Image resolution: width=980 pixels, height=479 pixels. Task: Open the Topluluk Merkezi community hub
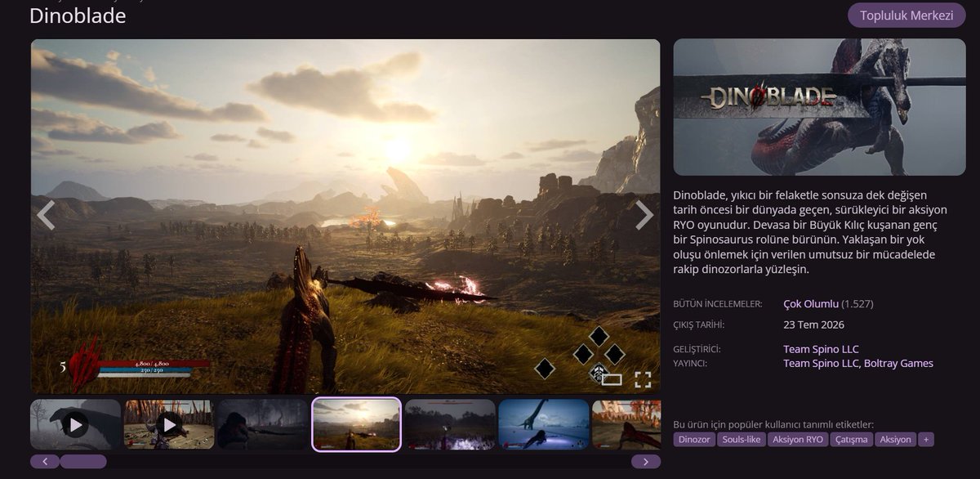pyautogui.click(x=906, y=16)
